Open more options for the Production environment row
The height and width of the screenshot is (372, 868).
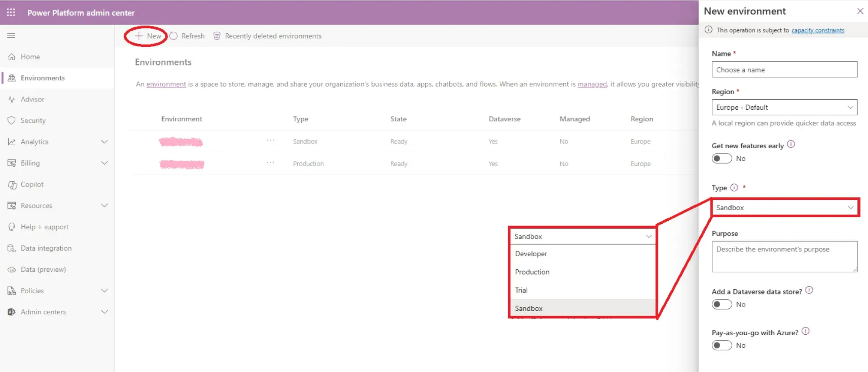[270, 163]
